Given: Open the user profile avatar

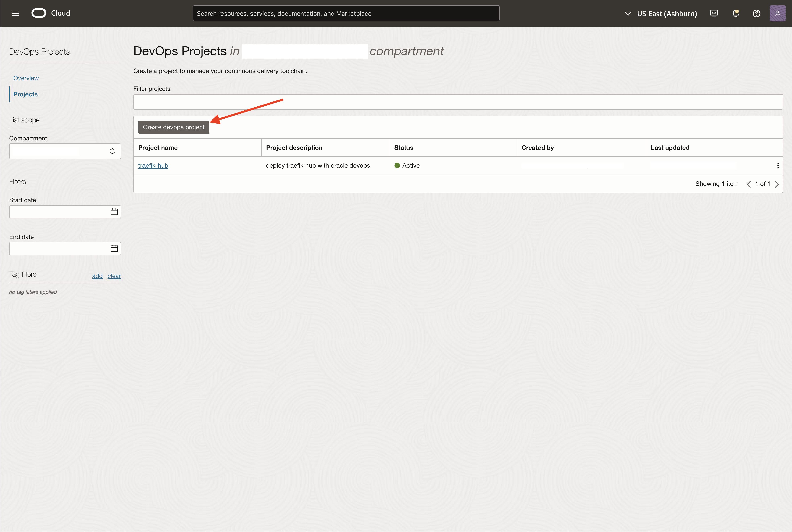Looking at the screenshot, I should coord(777,13).
